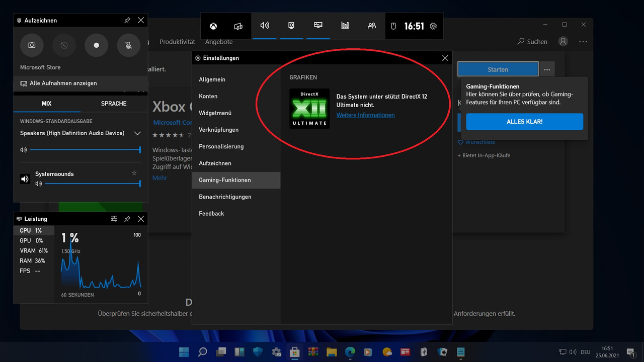
Task: Select RAM row in Leistung widget
Action: pyautogui.click(x=34, y=261)
